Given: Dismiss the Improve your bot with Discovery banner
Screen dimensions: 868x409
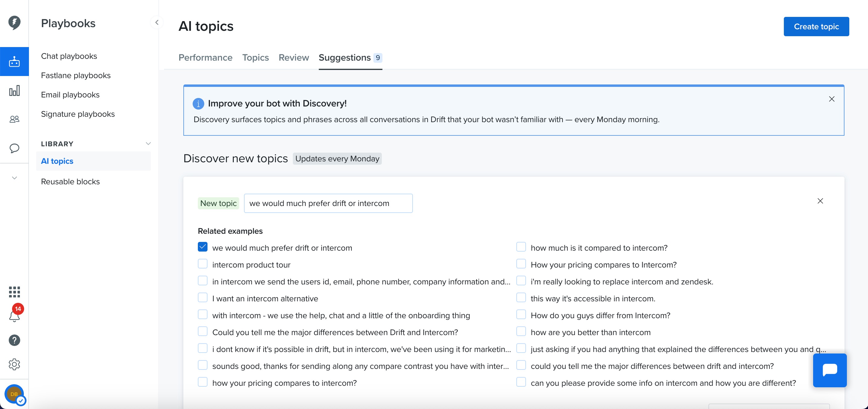Looking at the screenshot, I should (832, 99).
